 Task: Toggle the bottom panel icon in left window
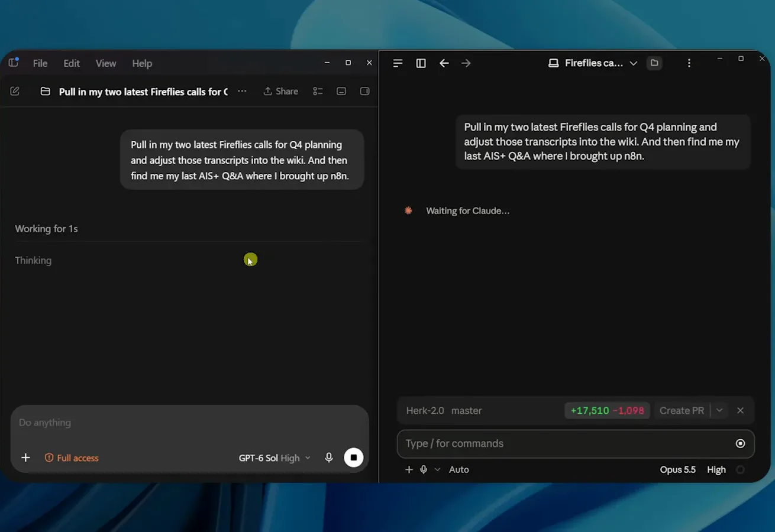(x=341, y=91)
